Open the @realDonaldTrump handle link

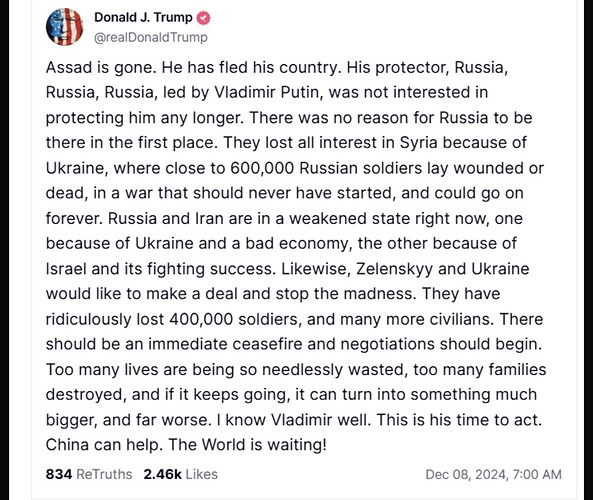(151, 37)
